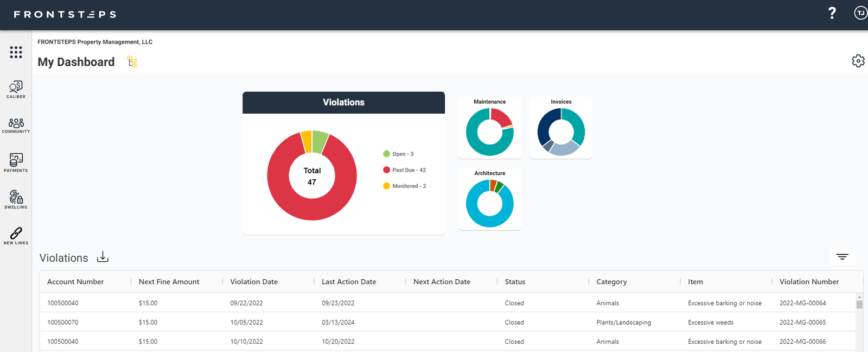Sort by Item column header
Image resolution: width=868 pixels, height=352 pixels.
(x=695, y=282)
